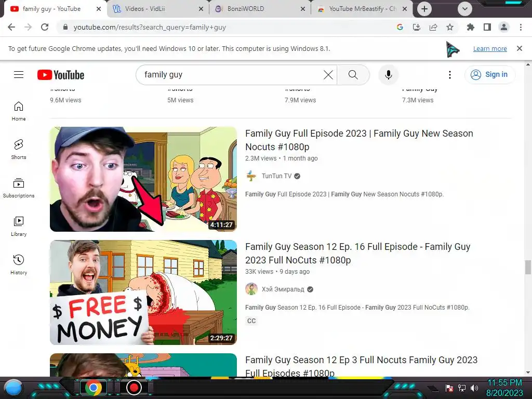This screenshot has width=532, height=399.
Task: Play the 4:11:27 video thumbnail
Action: tap(143, 179)
